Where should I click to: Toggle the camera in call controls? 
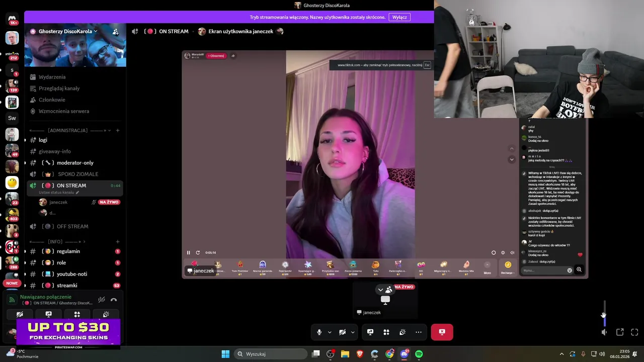pyautogui.click(x=342, y=332)
